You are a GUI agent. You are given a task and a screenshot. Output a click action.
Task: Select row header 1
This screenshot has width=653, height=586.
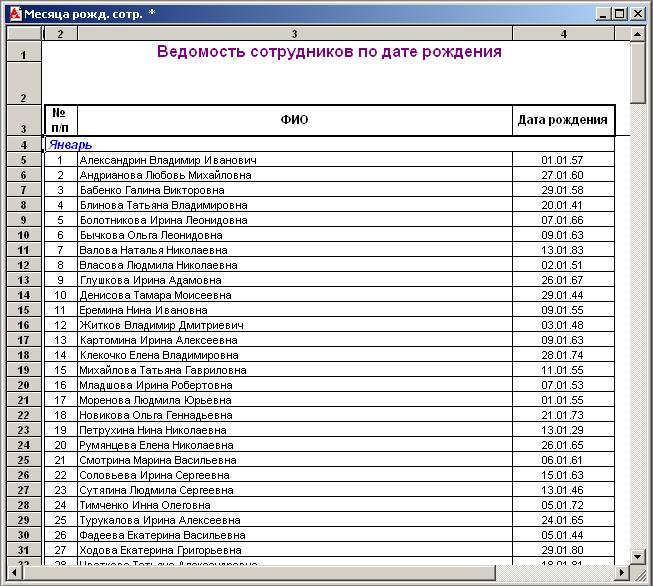pos(24,52)
